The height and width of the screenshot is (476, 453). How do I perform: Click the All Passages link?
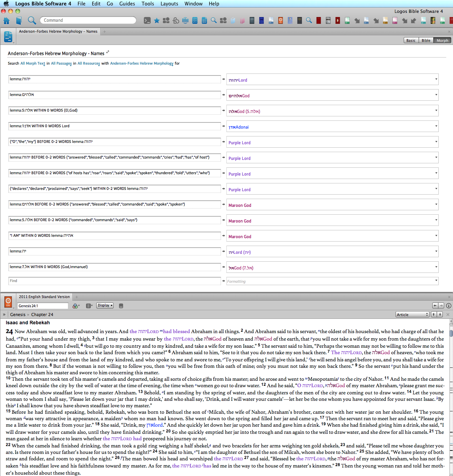61,63
